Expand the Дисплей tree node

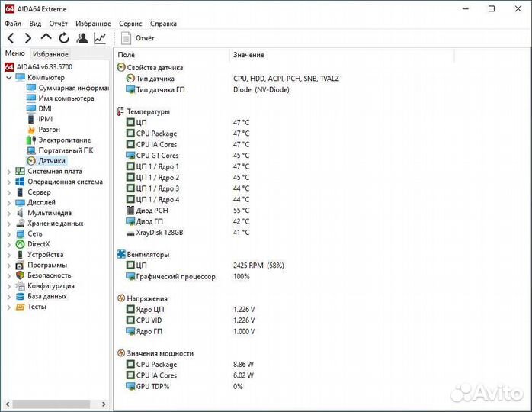tap(9, 203)
